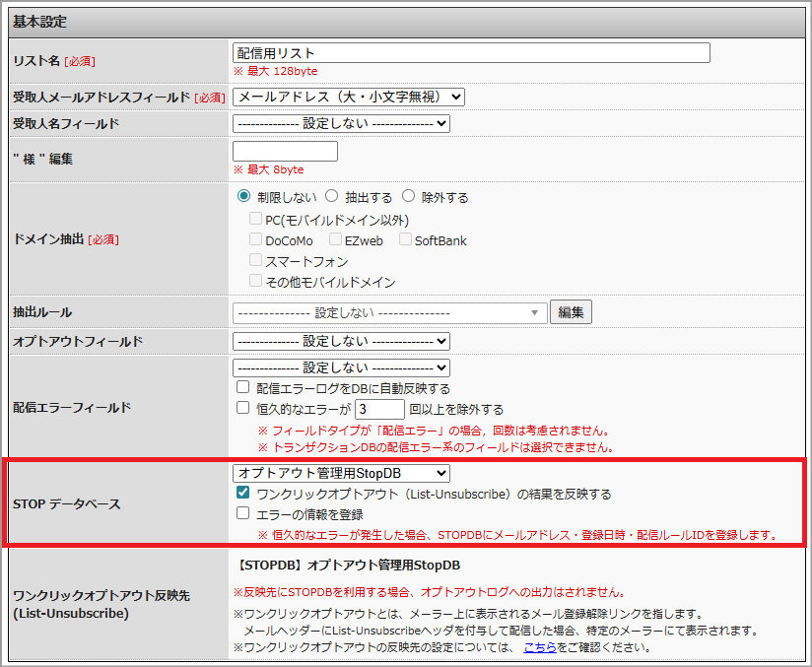The height and width of the screenshot is (667, 812).
Task: Select the 制限しない radio button
Action: coord(244,197)
